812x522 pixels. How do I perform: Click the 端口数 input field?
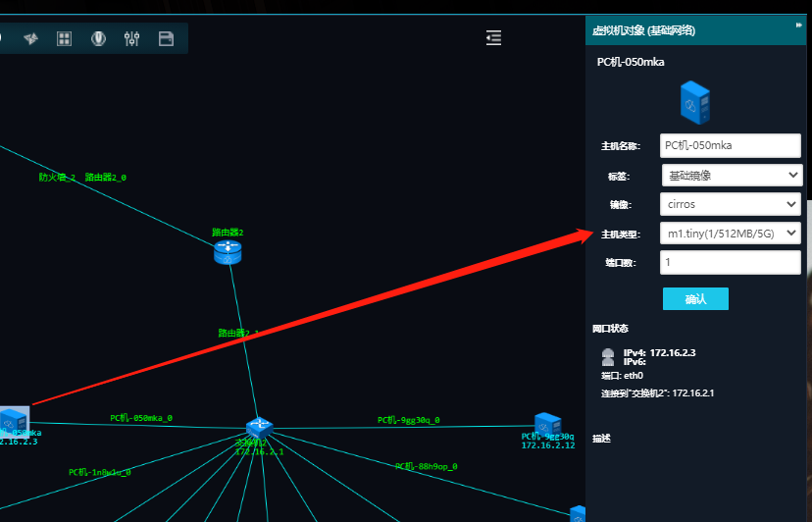coord(731,263)
